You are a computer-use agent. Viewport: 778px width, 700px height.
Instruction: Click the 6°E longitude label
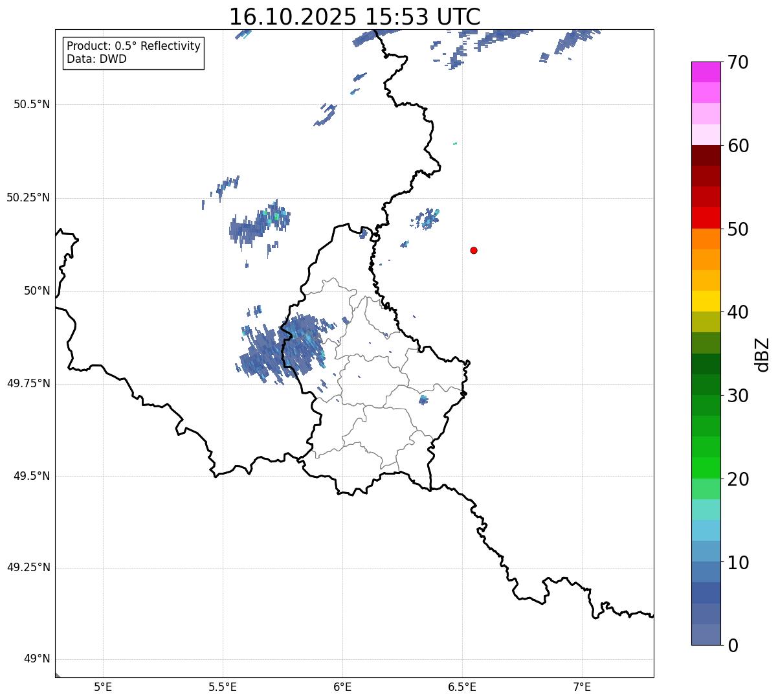(x=342, y=686)
